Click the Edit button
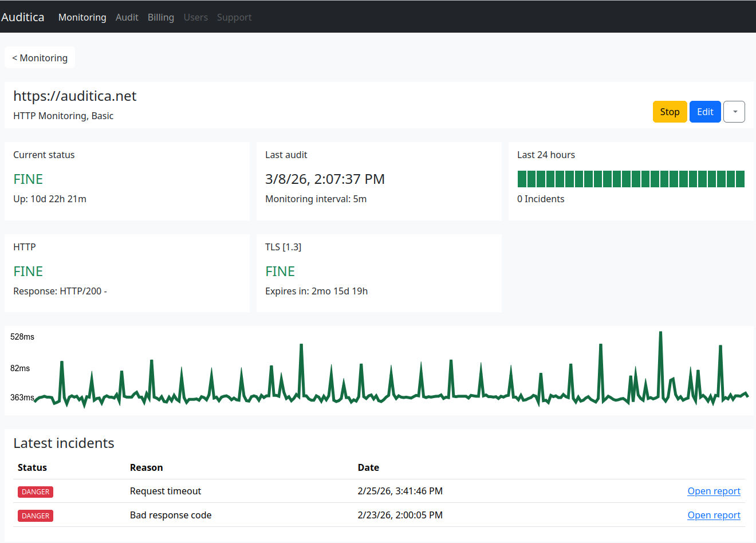Viewport: 756px width, 543px height. coord(705,112)
